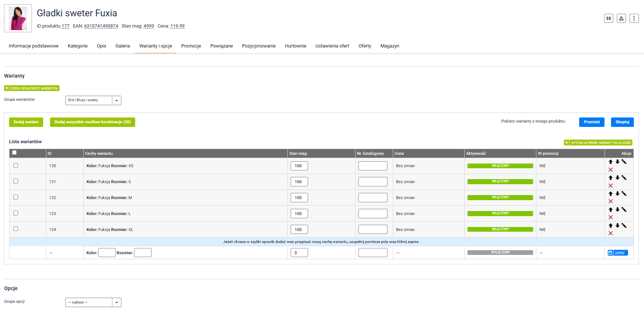
Task: Click the Kolor input field in new row
Action: (x=107, y=253)
